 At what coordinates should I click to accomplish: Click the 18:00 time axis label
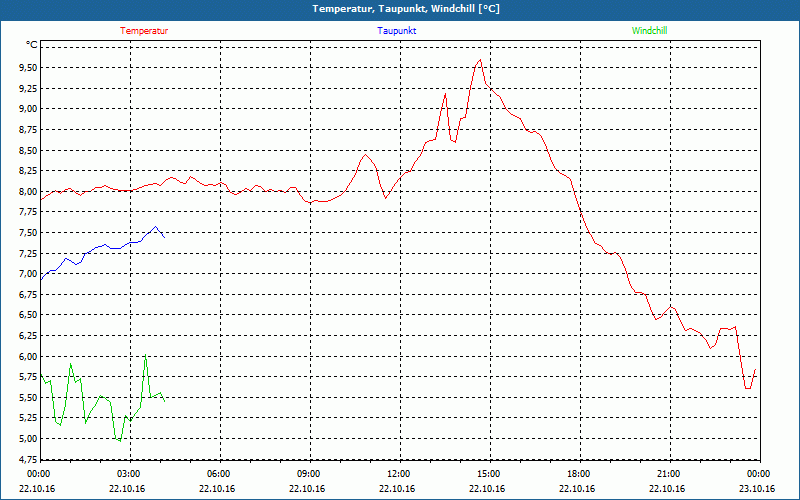click(578, 474)
